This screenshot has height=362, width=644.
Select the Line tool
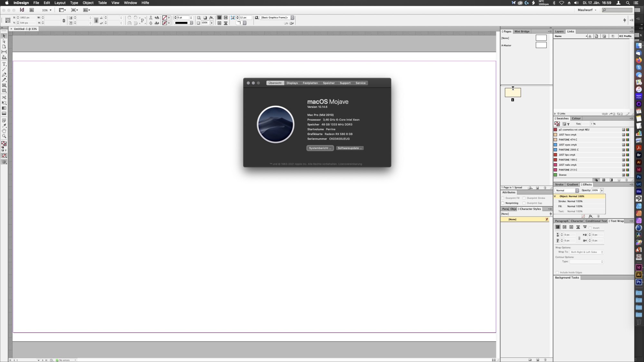pos(4,70)
